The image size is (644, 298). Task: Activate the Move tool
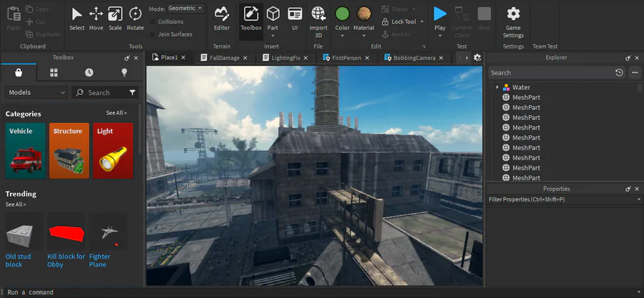click(96, 19)
